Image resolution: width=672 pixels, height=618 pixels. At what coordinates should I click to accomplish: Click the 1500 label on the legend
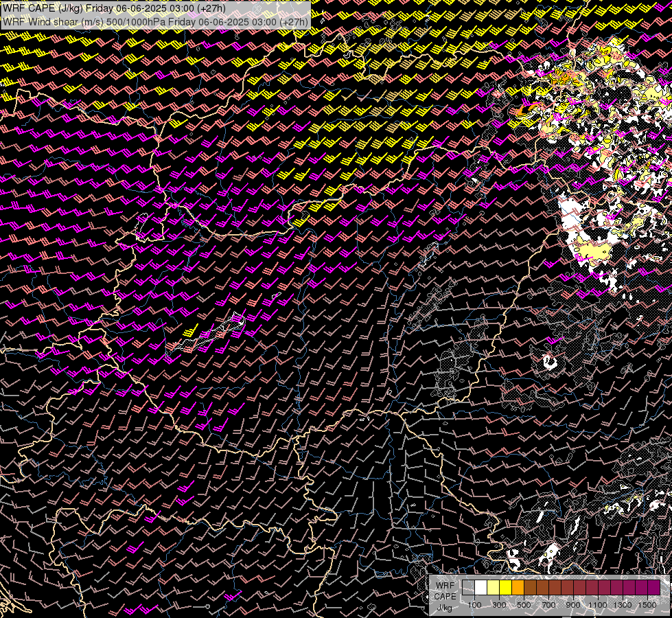click(x=647, y=605)
